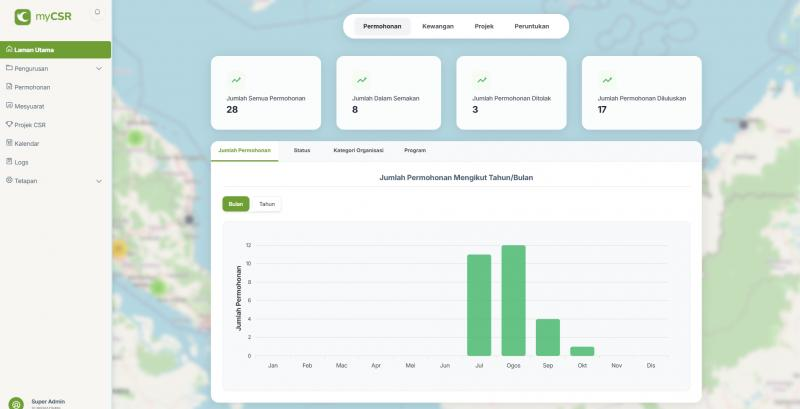Open the Program chart tab
The width and height of the screenshot is (800, 409).
coord(415,150)
